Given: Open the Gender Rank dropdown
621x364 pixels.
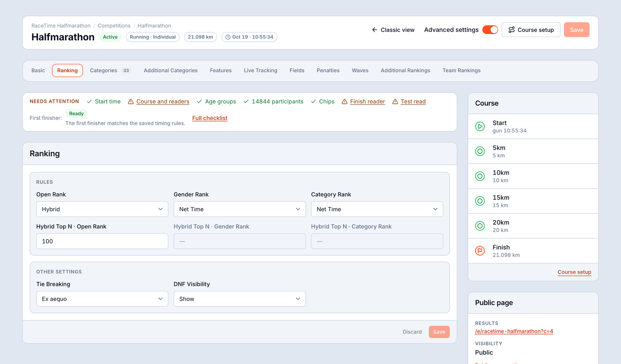Looking at the screenshot, I should coord(240,209).
